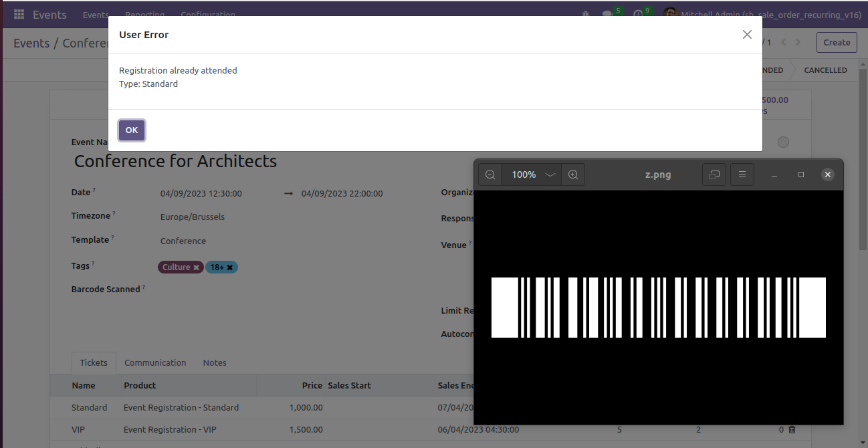
Task: Switch to the Communication tab
Action: [155, 363]
